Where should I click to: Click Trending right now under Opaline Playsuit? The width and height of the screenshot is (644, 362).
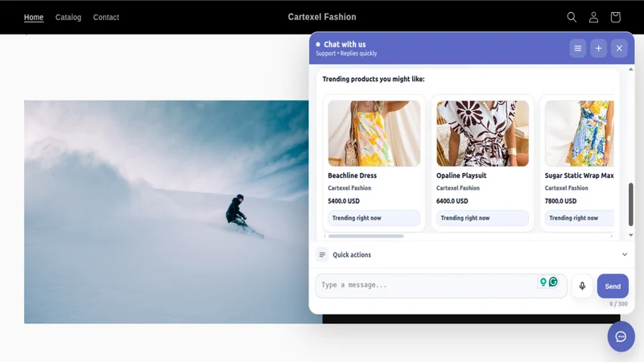pos(482,218)
